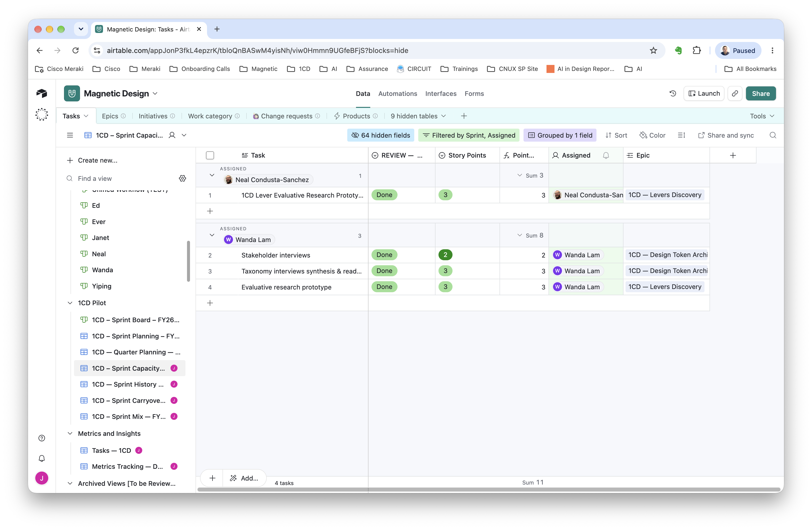Click Done status in Stakeholder interviews row
This screenshot has height=530, width=812.
(x=384, y=255)
